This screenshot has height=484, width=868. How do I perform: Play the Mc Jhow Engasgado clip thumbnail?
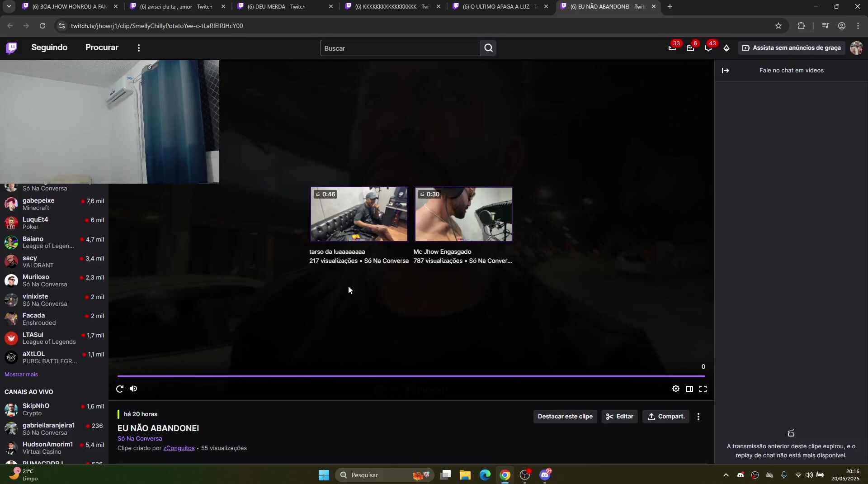[463, 214]
